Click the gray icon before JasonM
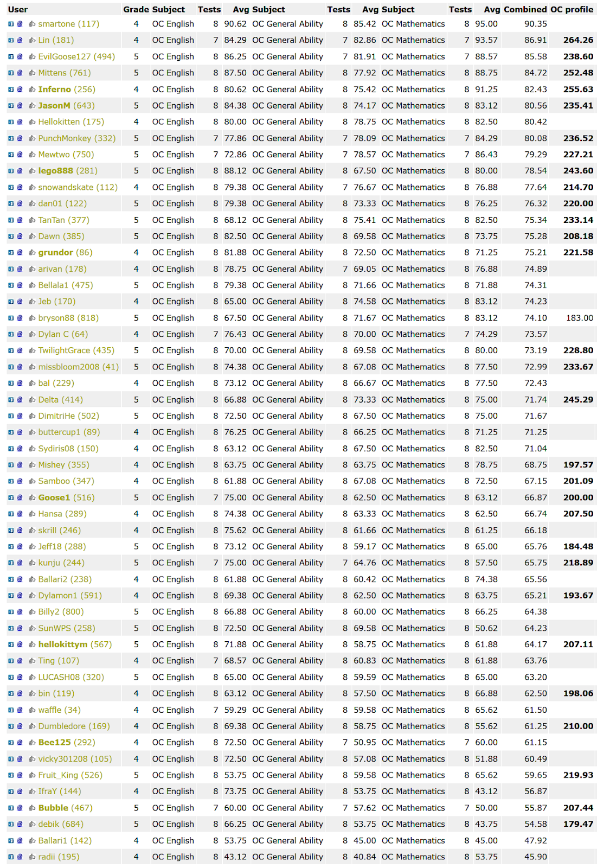The height and width of the screenshot is (868, 597). pos(32,106)
